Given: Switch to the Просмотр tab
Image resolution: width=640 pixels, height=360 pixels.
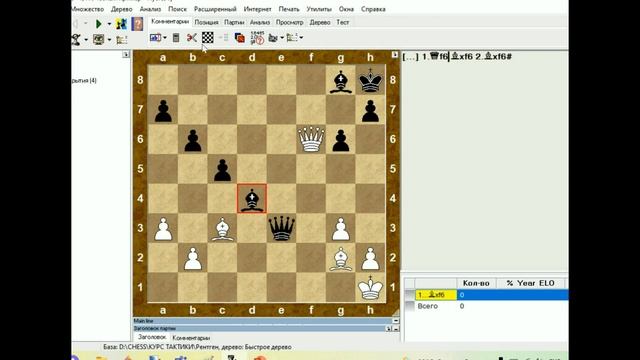Looking at the screenshot, I should pos(289,22).
